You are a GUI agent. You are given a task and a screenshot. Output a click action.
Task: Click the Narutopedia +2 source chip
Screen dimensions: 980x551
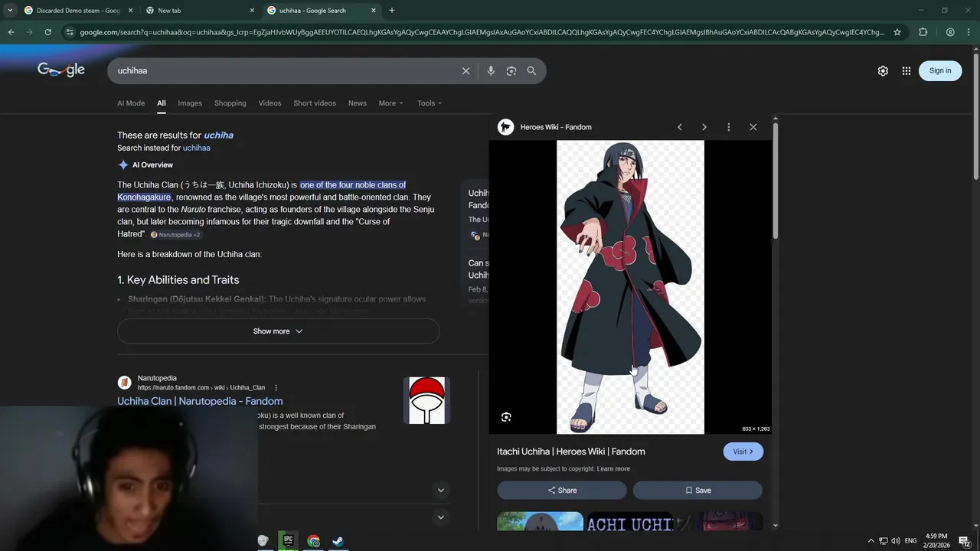point(175,235)
